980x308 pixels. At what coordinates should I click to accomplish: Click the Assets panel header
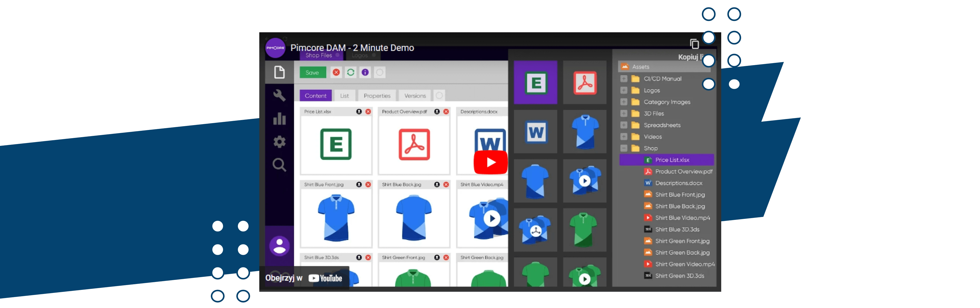664,67
